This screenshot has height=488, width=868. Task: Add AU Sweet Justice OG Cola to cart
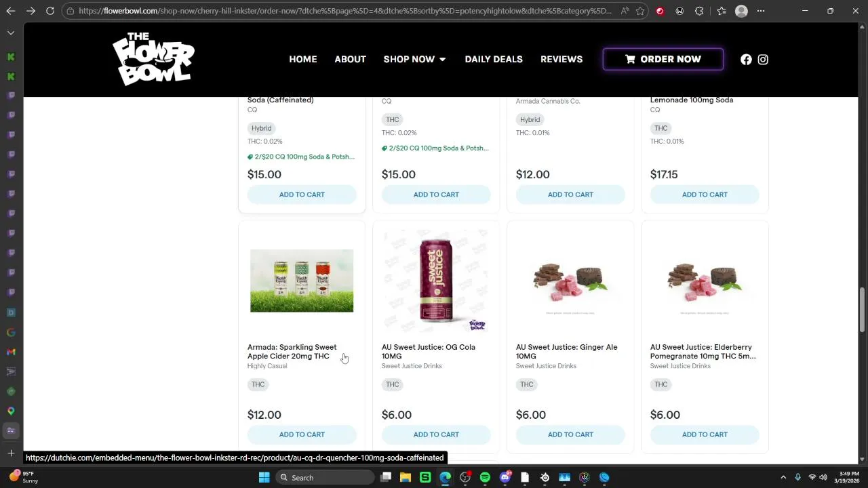436,434
